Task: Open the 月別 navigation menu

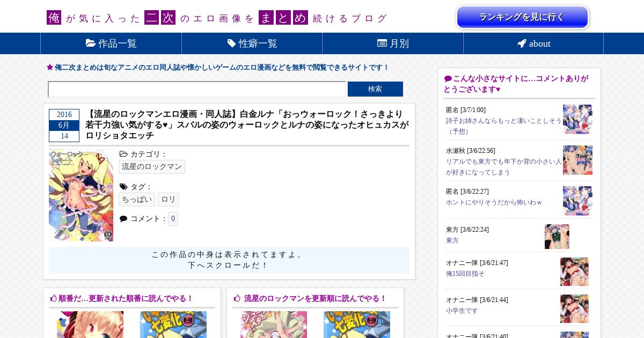Action: point(393,43)
